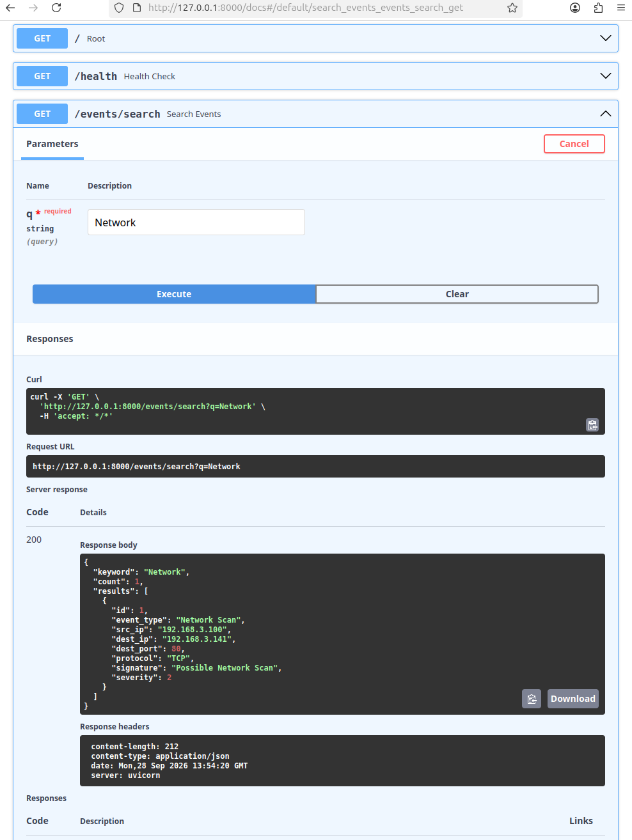Viewport: 632px width, 840px height.
Task: Cancel the try-it-out mode
Action: [x=574, y=144]
